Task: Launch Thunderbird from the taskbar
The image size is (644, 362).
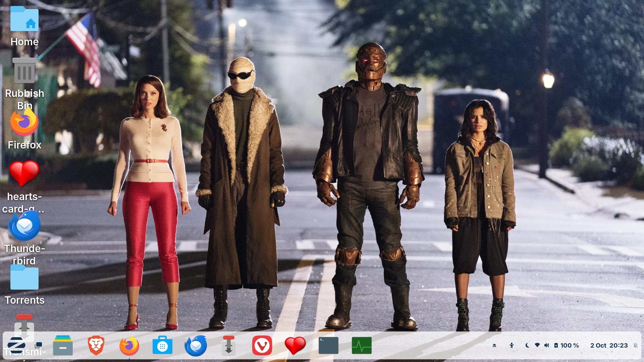Action: [196, 346]
